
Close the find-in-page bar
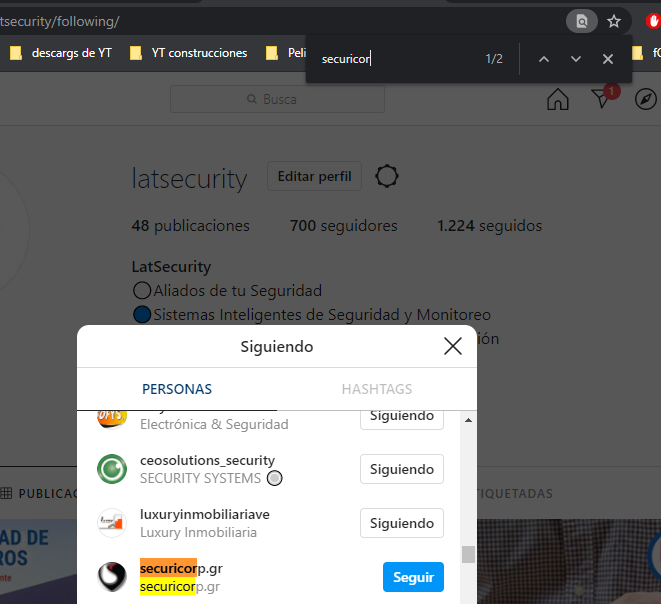(x=607, y=59)
